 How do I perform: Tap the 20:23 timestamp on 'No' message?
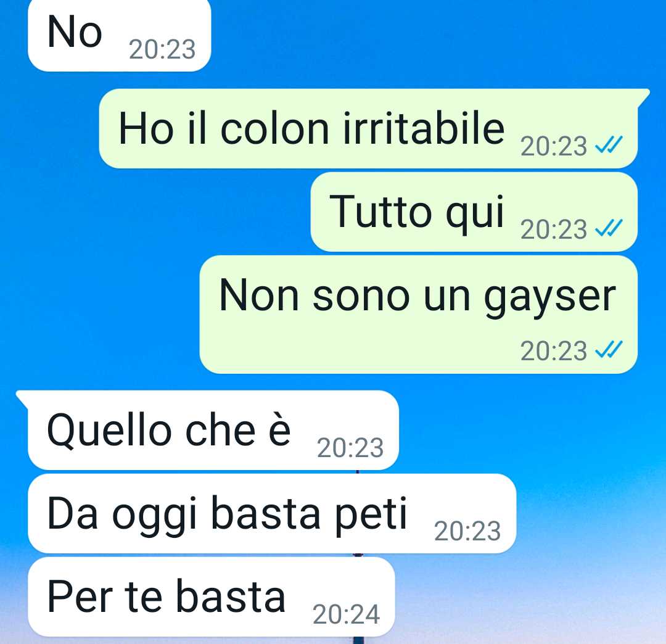coord(162,49)
